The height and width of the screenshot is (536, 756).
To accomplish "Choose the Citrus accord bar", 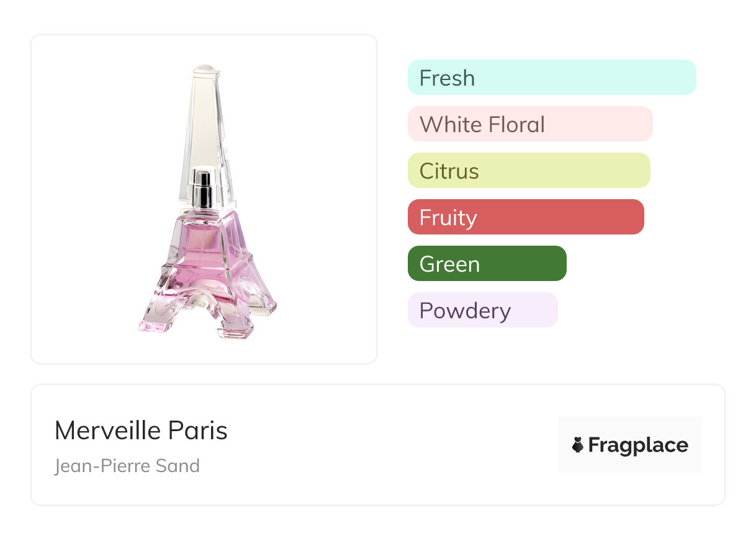I will pyautogui.click(x=528, y=171).
